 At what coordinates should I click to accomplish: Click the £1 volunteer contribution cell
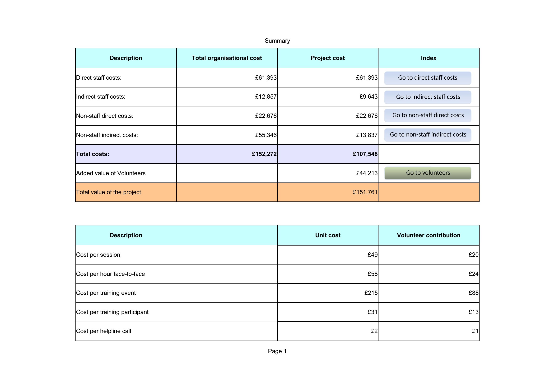(429, 331)
